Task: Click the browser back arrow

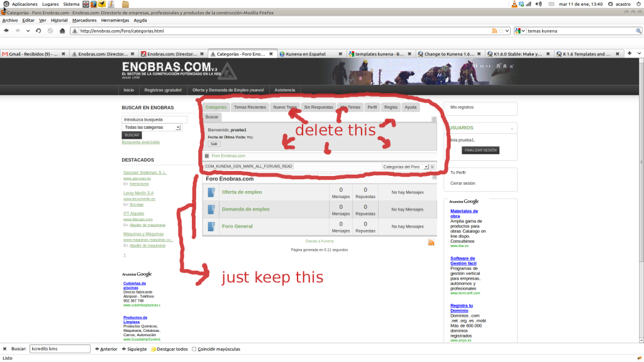Action: [x=6, y=31]
